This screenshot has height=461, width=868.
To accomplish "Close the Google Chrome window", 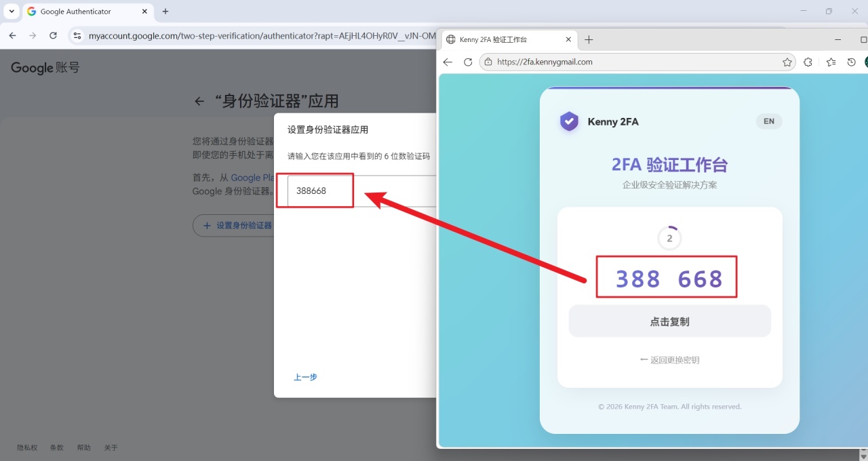I will [854, 11].
